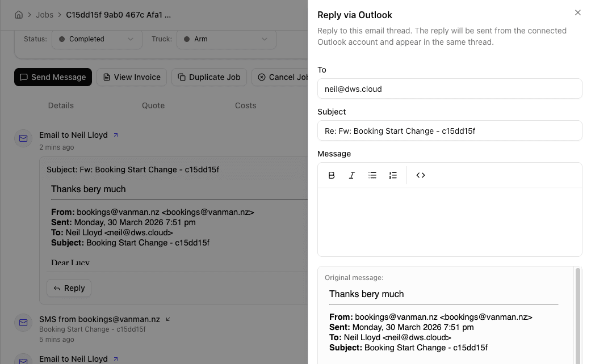Click the envelope icon beside Email to Neil Lloyd

pyautogui.click(x=23, y=138)
